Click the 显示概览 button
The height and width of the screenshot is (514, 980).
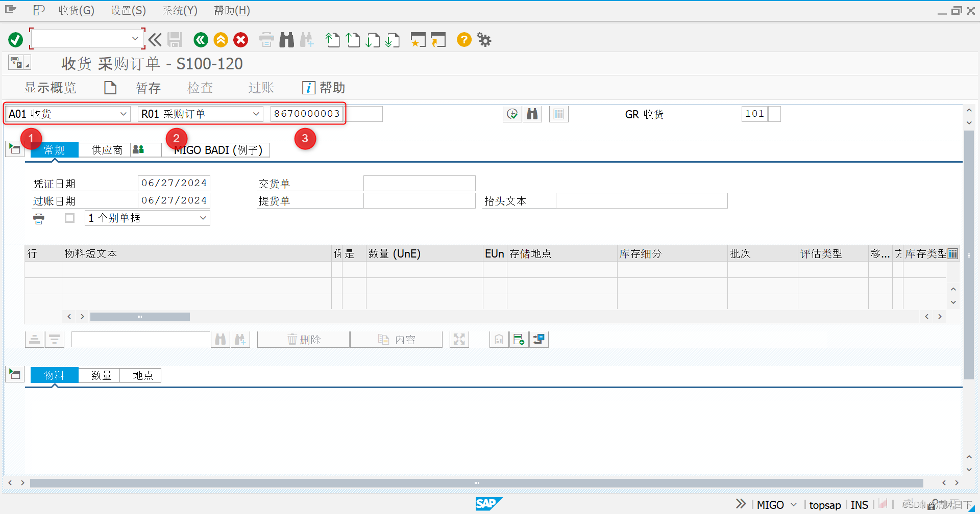coord(50,88)
